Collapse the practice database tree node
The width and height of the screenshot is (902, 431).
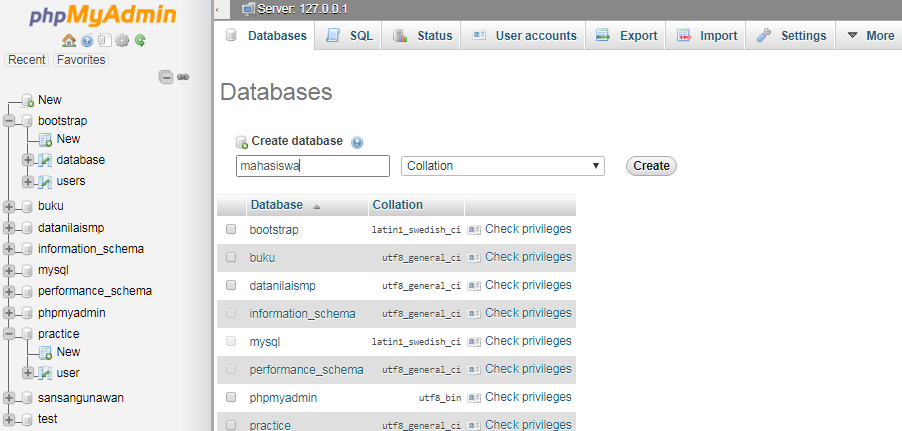click(9, 334)
